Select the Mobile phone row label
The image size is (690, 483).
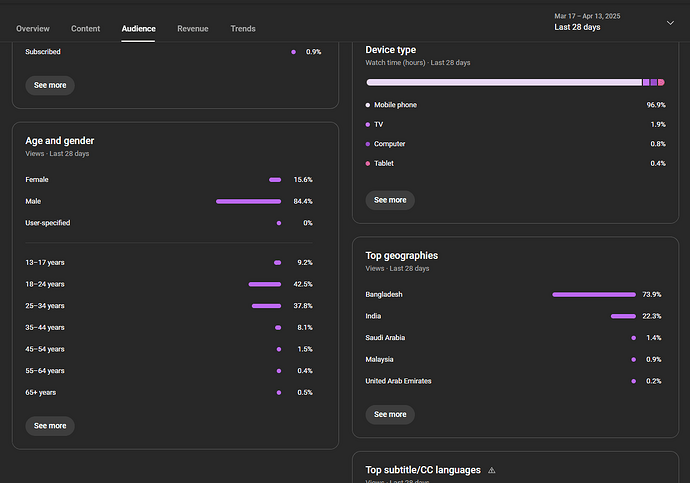point(395,105)
